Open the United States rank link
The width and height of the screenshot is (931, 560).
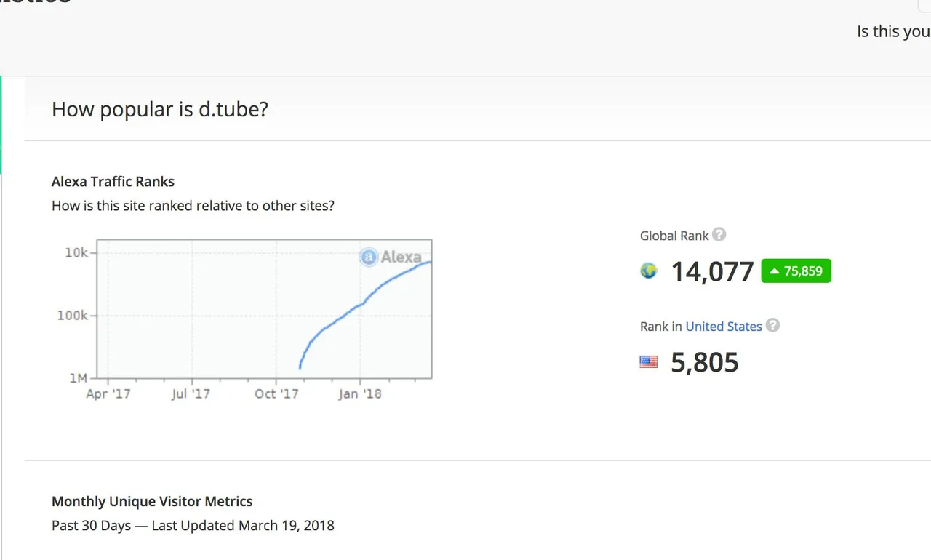coord(724,327)
